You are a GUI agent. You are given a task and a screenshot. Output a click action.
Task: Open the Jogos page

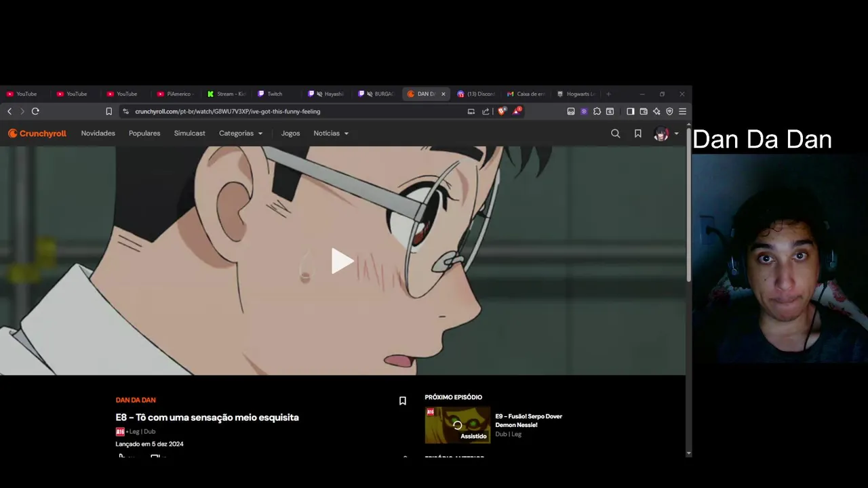tap(290, 134)
